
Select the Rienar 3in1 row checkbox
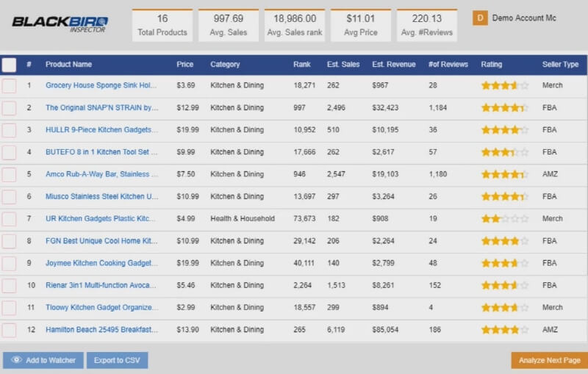(x=9, y=286)
